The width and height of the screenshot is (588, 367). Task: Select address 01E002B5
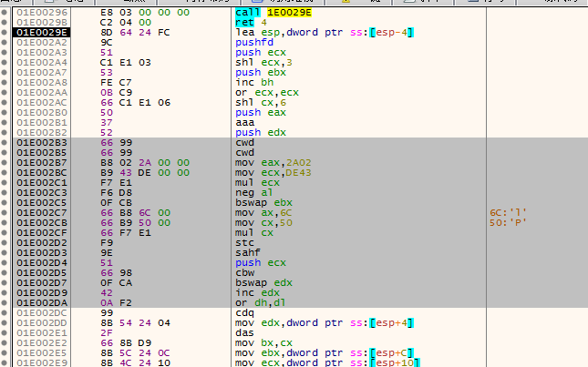tap(42, 153)
